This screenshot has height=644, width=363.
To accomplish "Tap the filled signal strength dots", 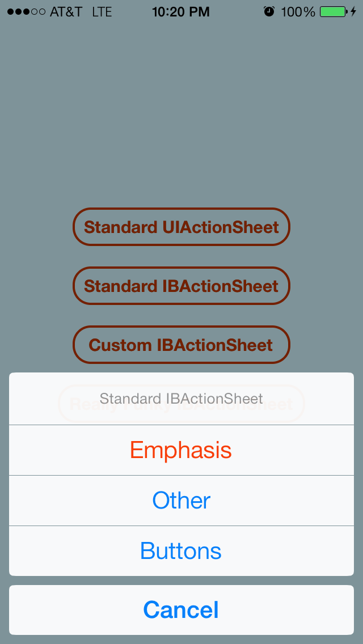I will [x=19, y=12].
